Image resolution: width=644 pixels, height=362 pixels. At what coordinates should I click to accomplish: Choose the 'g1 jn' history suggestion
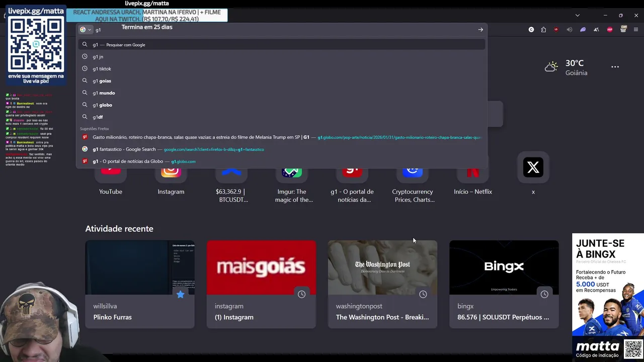pos(282,57)
